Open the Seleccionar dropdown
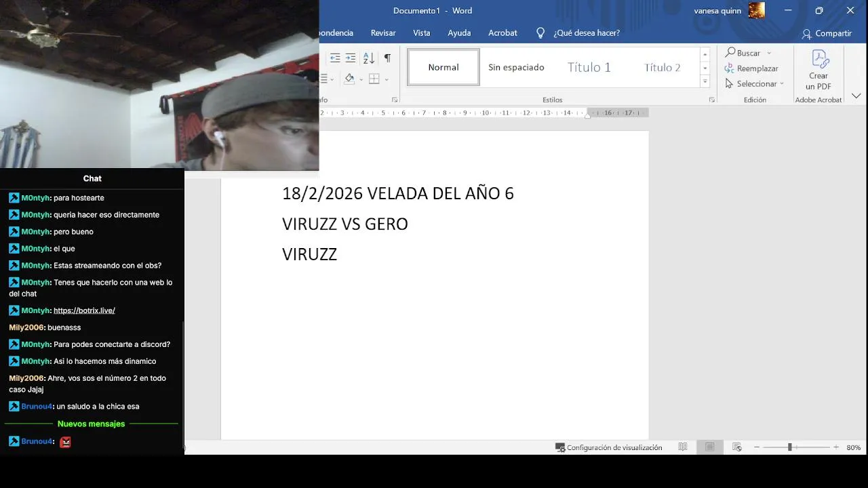868x488 pixels. (754, 84)
